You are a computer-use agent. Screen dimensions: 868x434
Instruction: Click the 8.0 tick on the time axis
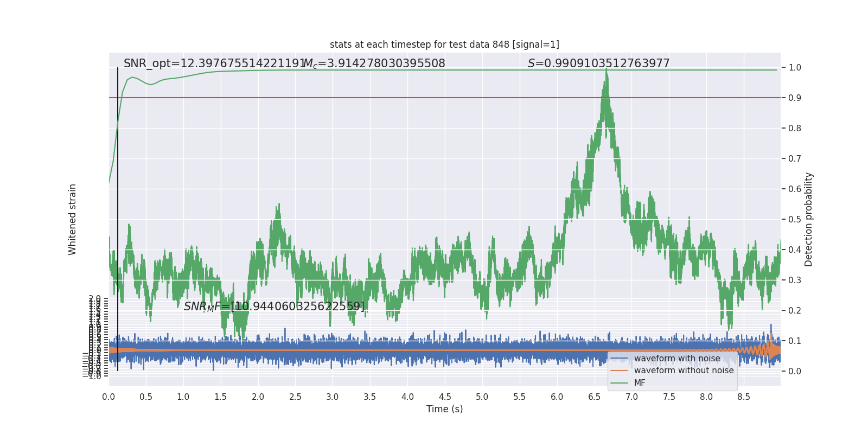(706, 397)
